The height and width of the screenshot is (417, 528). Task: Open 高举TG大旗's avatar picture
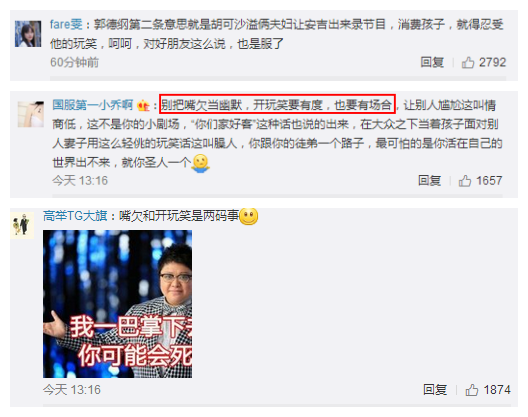tap(23, 225)
